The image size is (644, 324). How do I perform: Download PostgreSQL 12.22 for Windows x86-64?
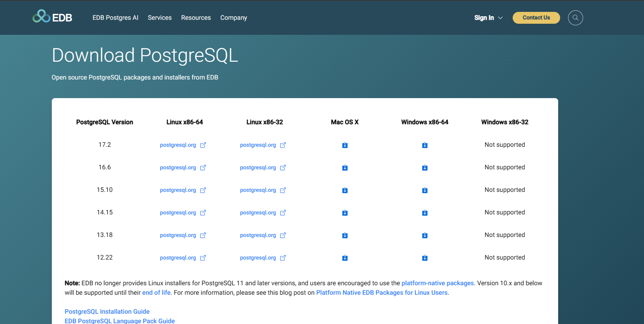click(x=425, y=258)
